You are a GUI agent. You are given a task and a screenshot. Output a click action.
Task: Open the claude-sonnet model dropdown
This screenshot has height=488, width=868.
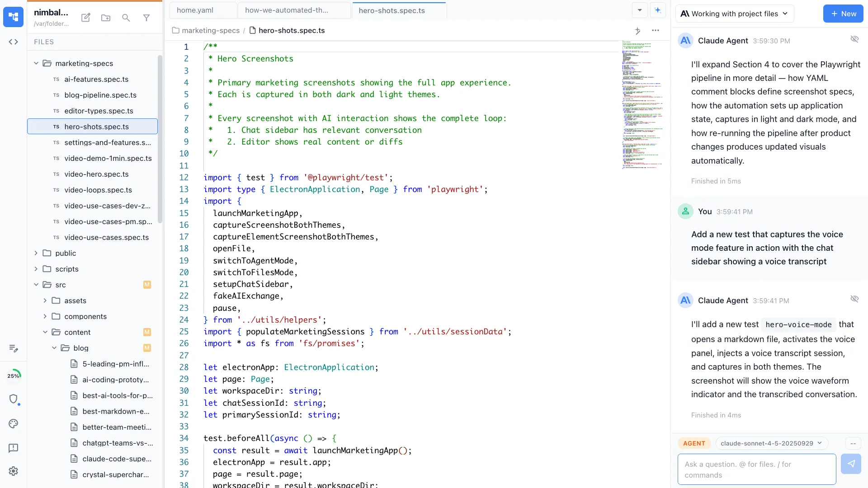point(771,443)
